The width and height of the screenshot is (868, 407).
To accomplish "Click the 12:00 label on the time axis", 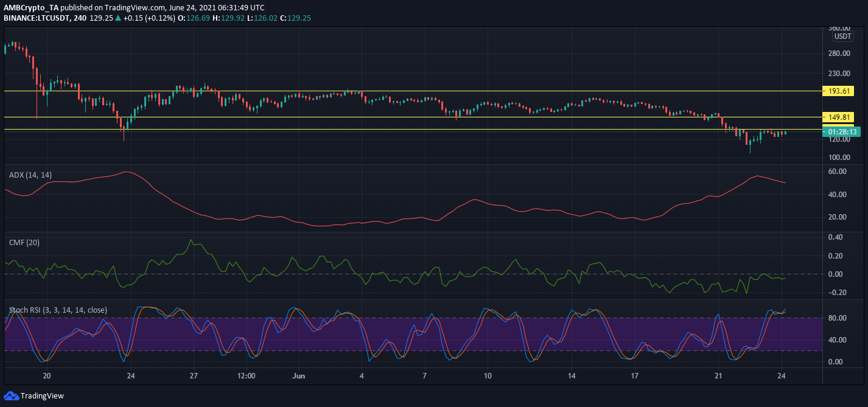I will [x=247, y=375].
